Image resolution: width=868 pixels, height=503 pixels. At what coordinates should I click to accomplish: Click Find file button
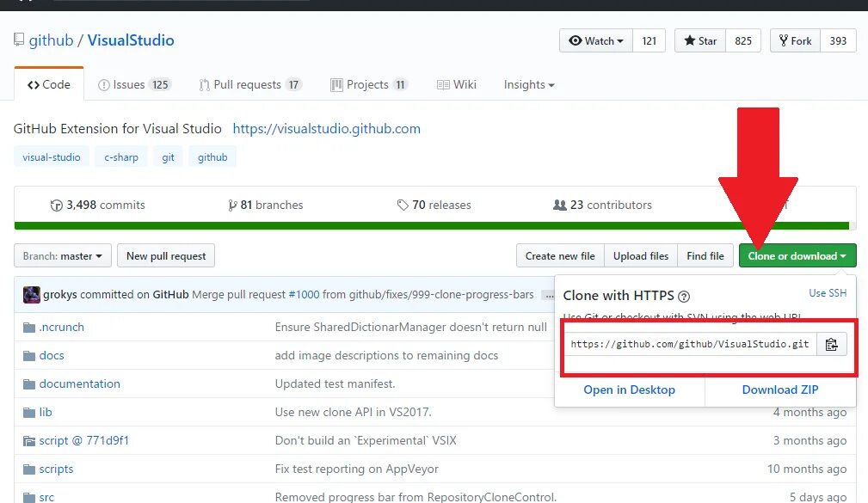[x=705, y=255]
